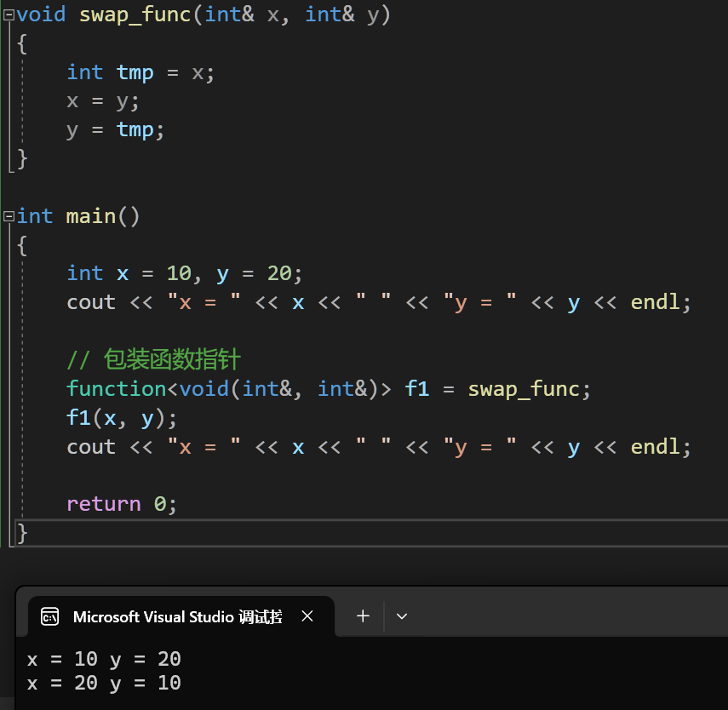
Task: Click the 'int tmp = x;' line
Action: point(140,73)
